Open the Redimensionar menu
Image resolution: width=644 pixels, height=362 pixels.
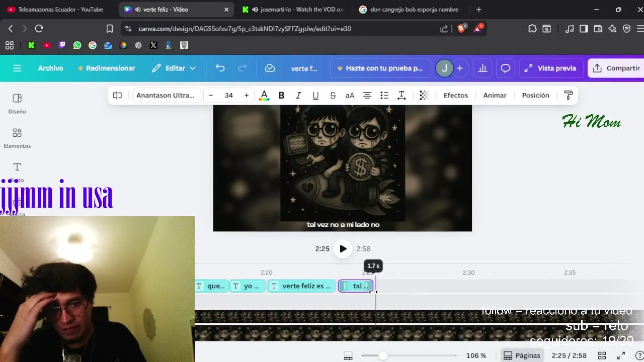click(106, 68)
